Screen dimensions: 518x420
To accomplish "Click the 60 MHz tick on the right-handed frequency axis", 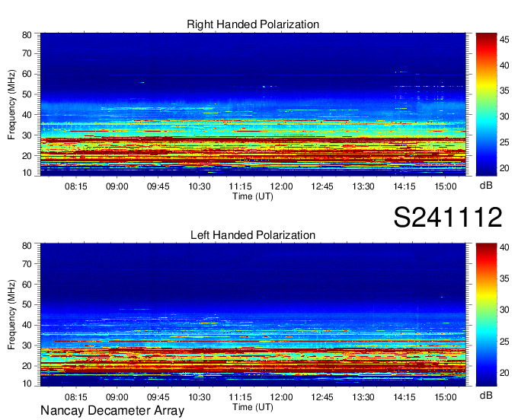I will [x=27, y=74].
